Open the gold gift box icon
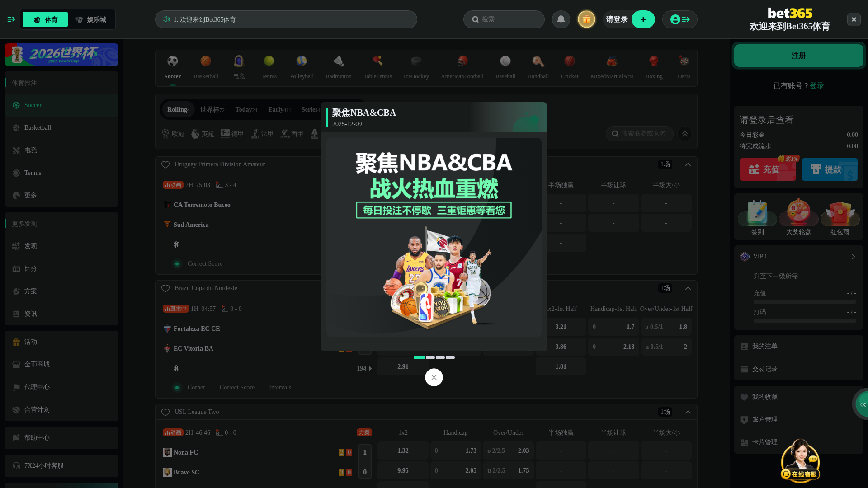This screenshot has height=488, width=868. tap(586, 19)
